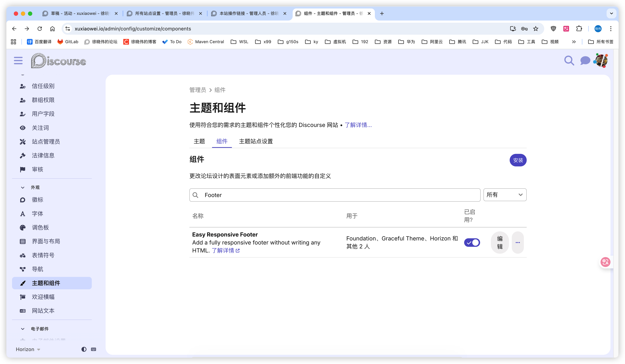The width and height of the screenshot is (625, 364).
Task: Open the user avatar menu
Action: (x=601, y=61)
